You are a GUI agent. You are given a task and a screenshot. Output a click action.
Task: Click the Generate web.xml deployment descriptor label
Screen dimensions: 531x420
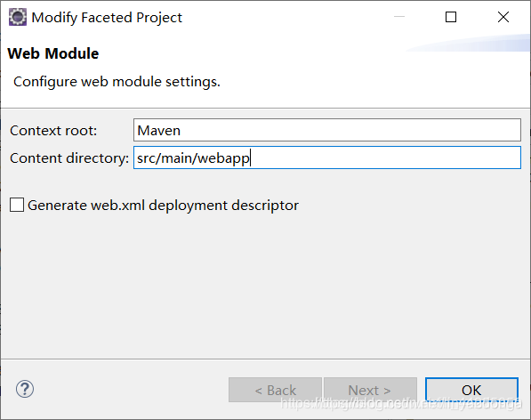163,206
